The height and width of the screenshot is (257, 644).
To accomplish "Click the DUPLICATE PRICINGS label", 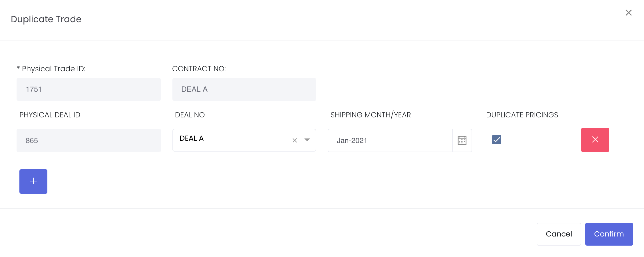I will (x=522, y=115).
